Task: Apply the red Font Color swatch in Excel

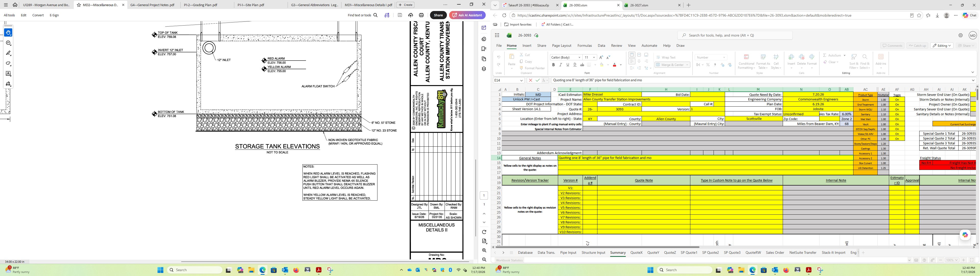Action: 614,65
